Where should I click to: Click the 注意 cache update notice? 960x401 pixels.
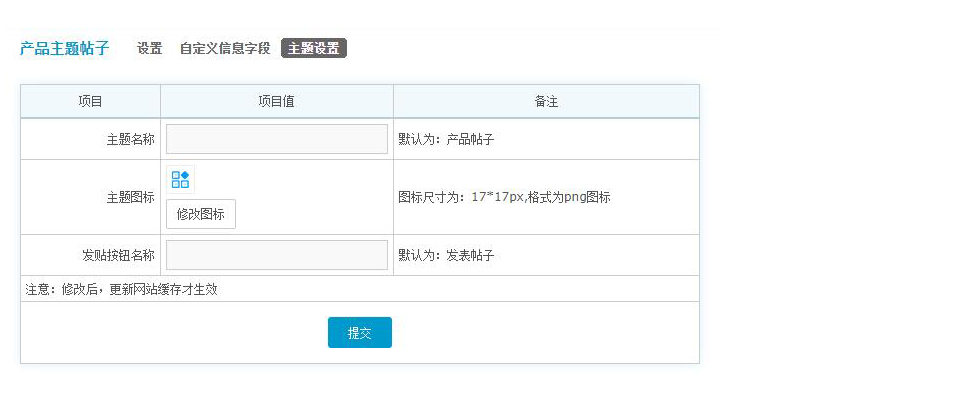tap(121, 289)
